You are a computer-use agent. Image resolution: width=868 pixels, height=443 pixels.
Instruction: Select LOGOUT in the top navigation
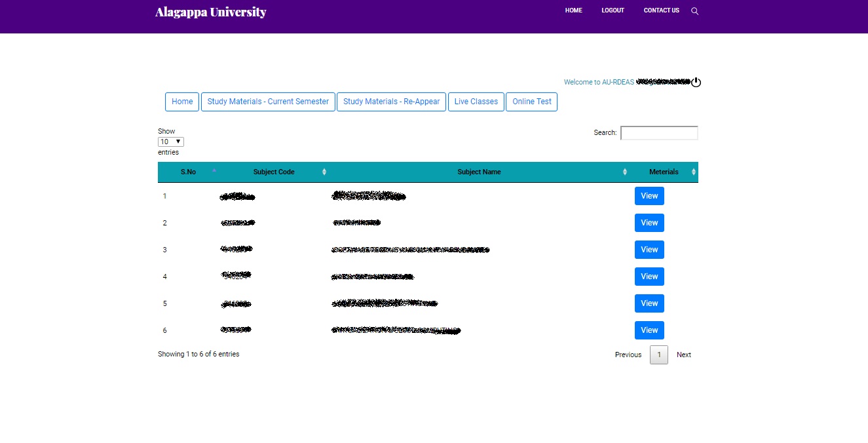click(x=613, y=10)
